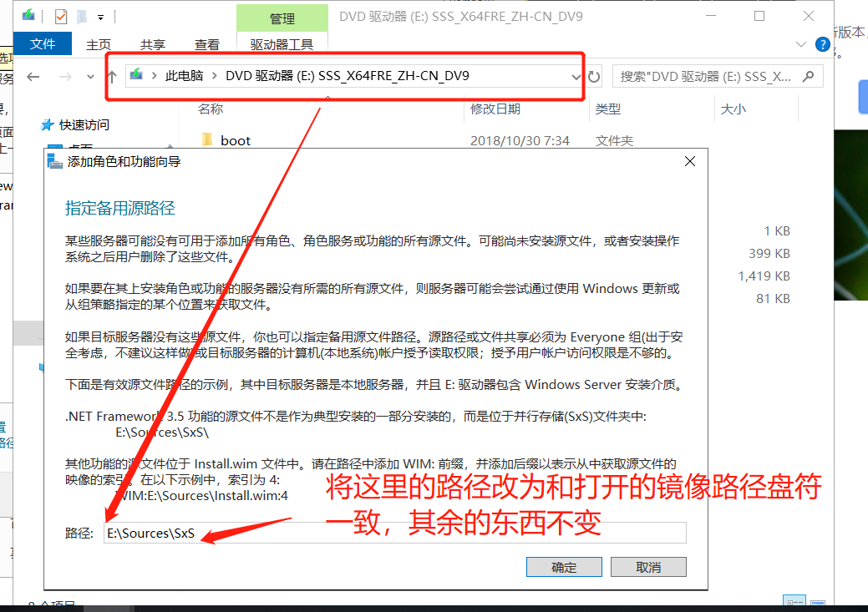The image size is (868, 612).
Task: Switch to the 查看 ribbon tab
Action: (207, 44)
